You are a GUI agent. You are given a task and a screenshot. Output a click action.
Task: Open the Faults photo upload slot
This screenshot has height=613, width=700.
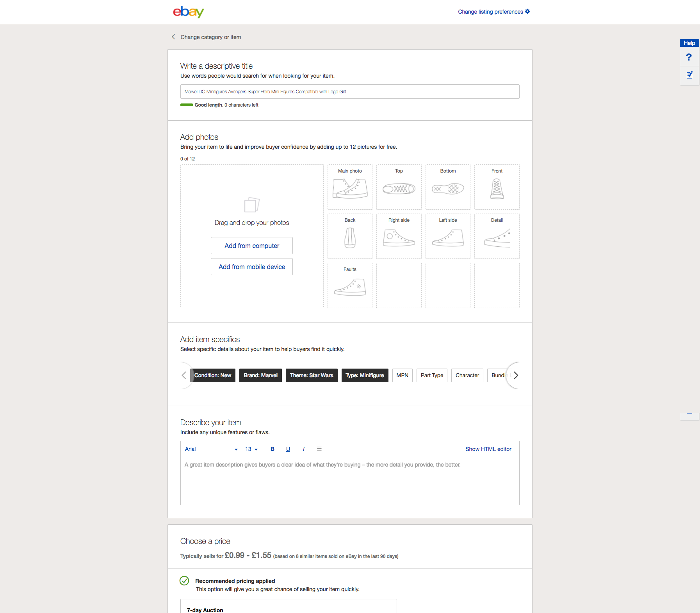(x=350, y=285)
